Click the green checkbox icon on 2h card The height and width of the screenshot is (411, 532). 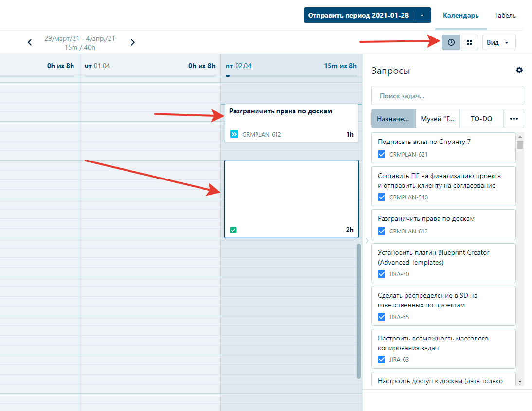click(233, 230)
